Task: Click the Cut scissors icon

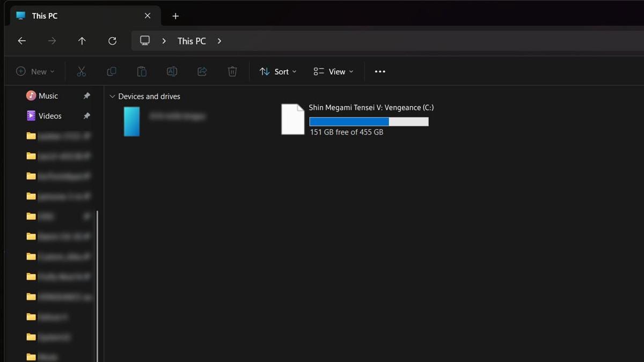Action: [82, 71]
